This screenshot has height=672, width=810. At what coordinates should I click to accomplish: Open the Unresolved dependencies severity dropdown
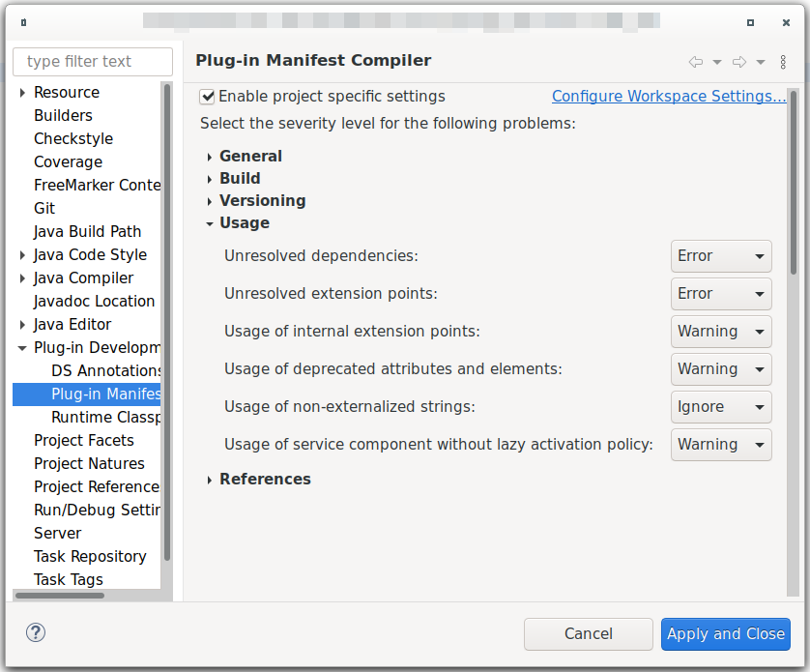[721, 256]
